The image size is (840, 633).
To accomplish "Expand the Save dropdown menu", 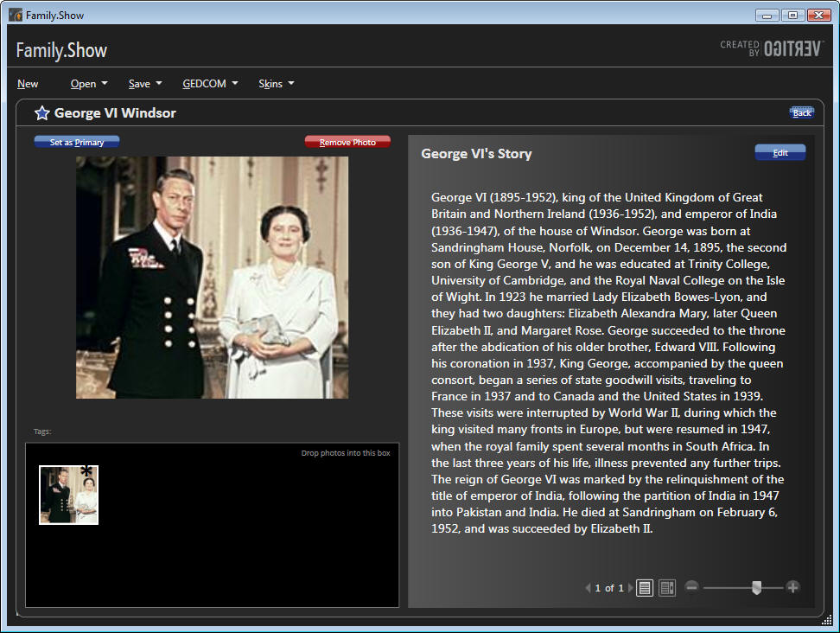I will [x=145, y=84].
